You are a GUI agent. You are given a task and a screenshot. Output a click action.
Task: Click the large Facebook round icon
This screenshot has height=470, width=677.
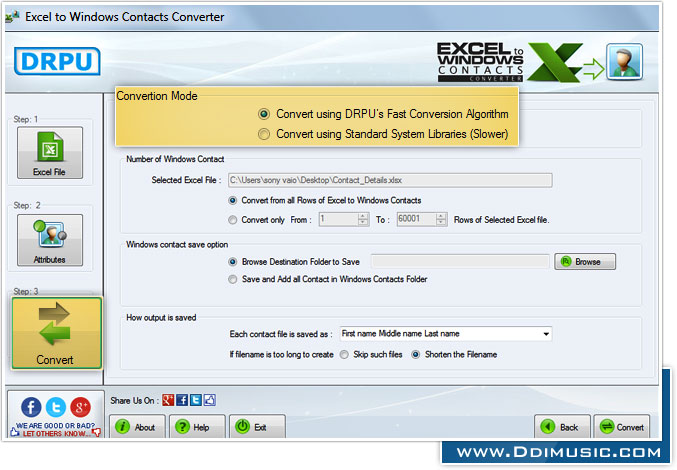point(31,407)
